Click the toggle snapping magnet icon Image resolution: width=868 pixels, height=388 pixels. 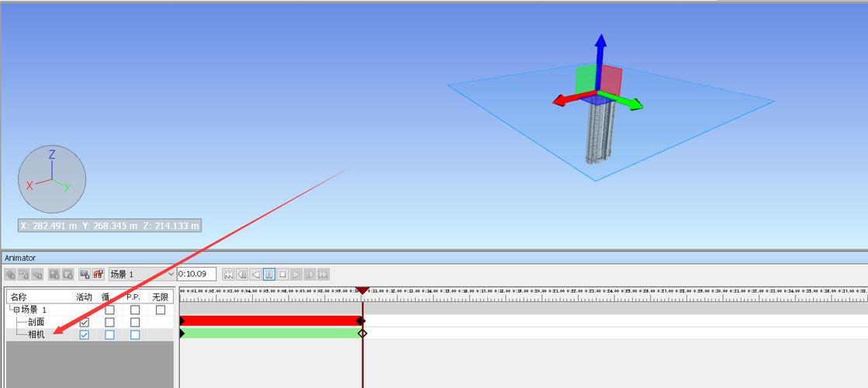[99, 274]
